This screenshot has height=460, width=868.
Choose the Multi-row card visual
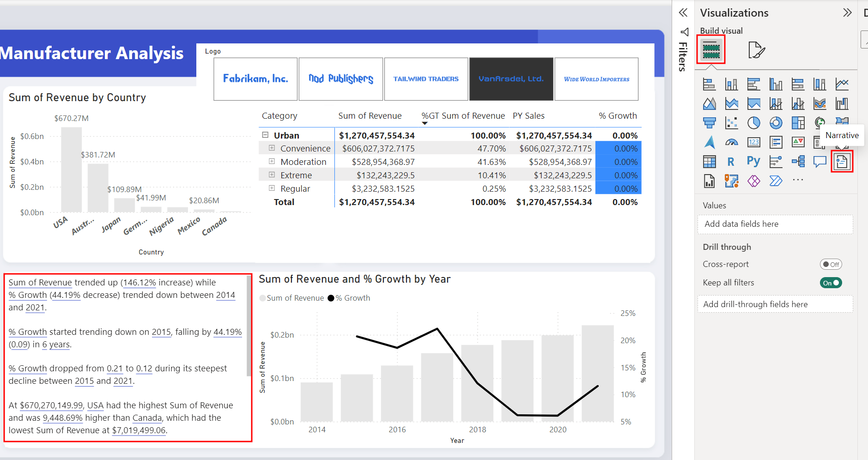coord(776,142)
